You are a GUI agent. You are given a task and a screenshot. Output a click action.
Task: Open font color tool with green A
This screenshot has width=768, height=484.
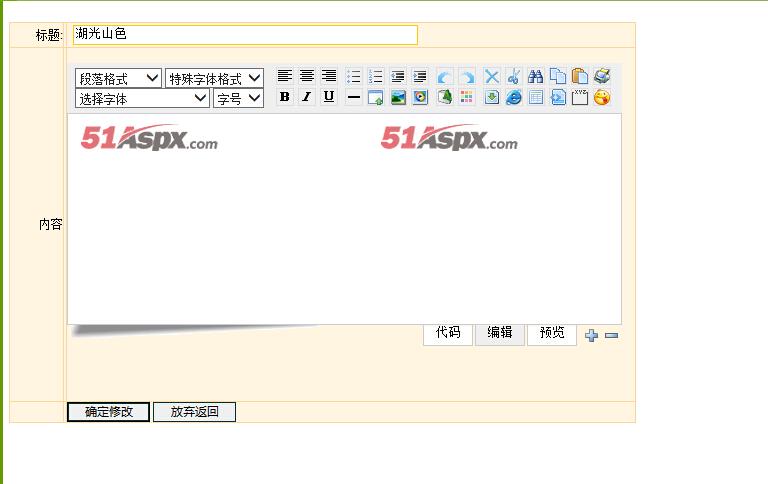tap(444, 97)
